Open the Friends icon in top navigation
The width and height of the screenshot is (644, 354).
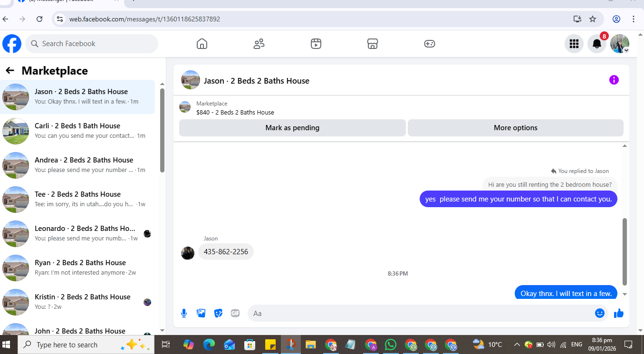click(x=259, y=44)
